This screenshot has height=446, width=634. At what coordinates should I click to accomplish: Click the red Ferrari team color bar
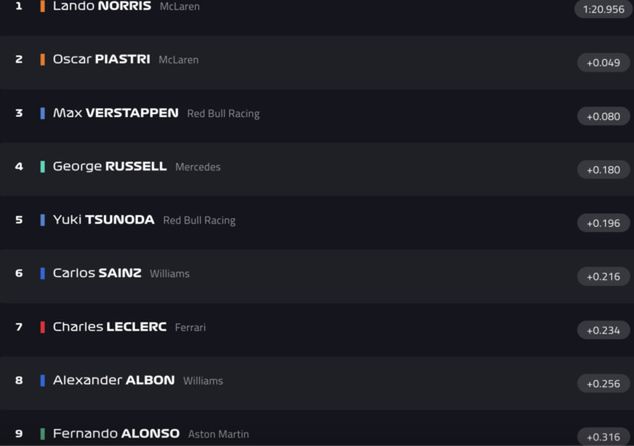43,327
